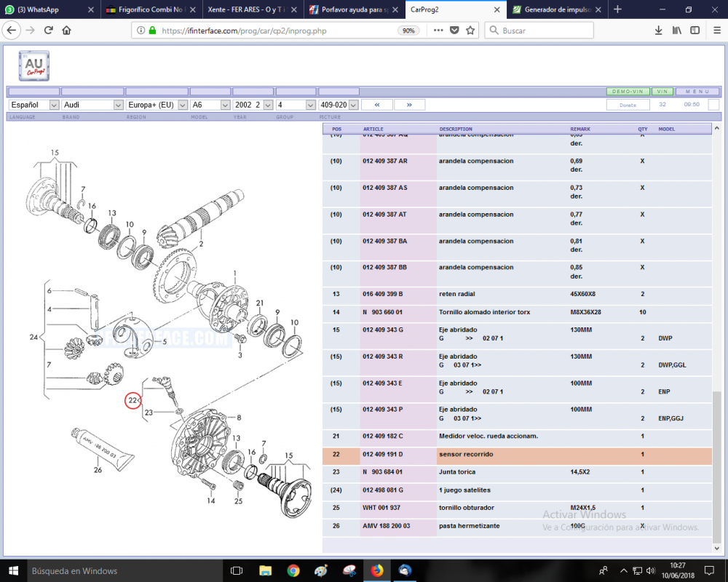Image resolution: width=728 pixels, height=582 pixels.
Task: Open the year dropdown showing 2002
Action: [x=253, y=105]
